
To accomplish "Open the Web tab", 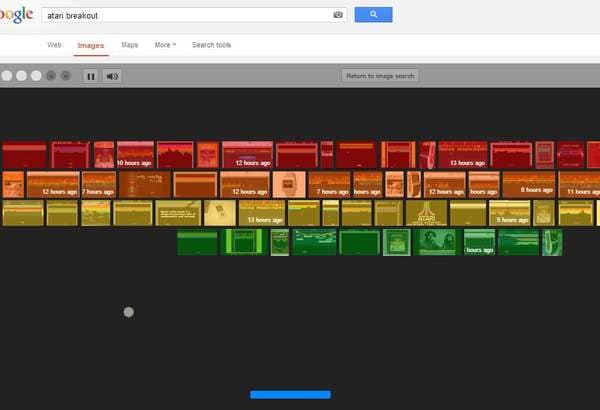I will pos(54,45).
